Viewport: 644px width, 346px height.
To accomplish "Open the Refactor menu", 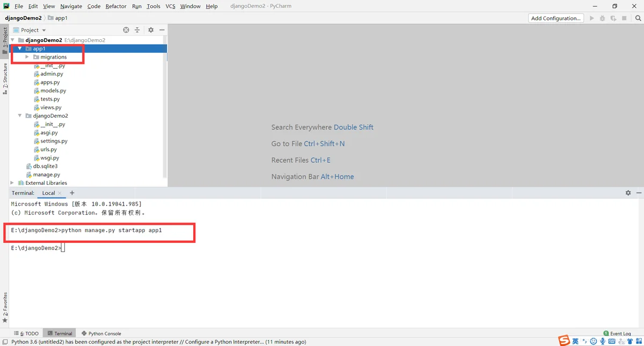I will (116, 6).
